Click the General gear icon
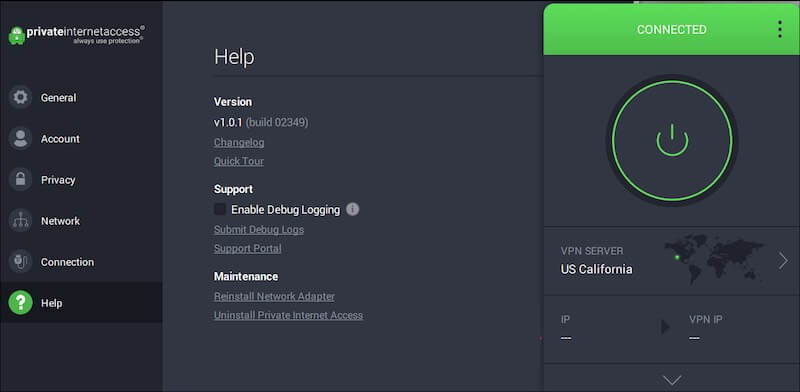 (x=20, y=97)
